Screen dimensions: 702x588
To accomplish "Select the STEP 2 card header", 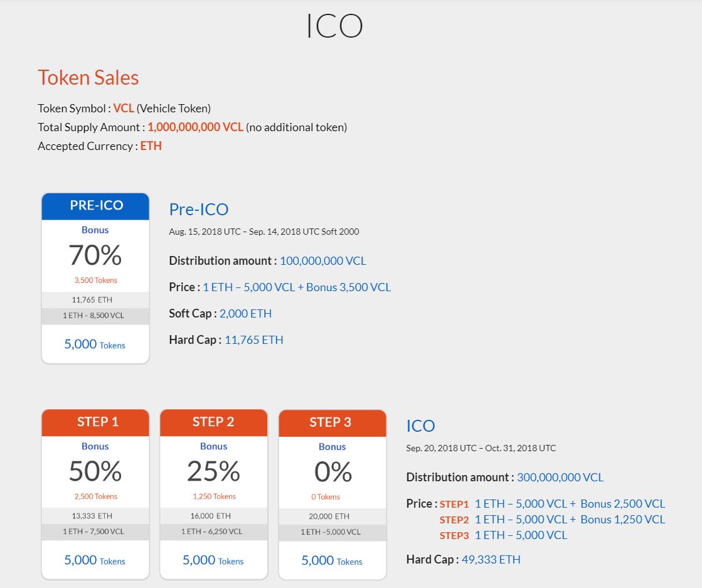I will [213, 422].
